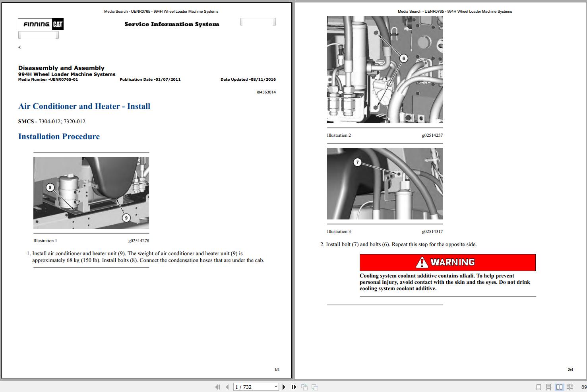Enable continuous scrolling page mode

coord(549,386)
